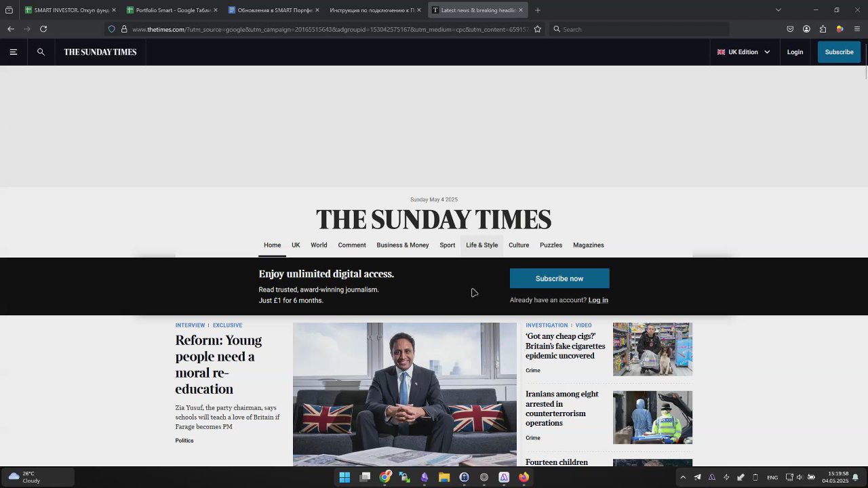The width and height of the screenshot is (868, 488).
Task: Click the Subscribe now button
Action: [559, 279]
